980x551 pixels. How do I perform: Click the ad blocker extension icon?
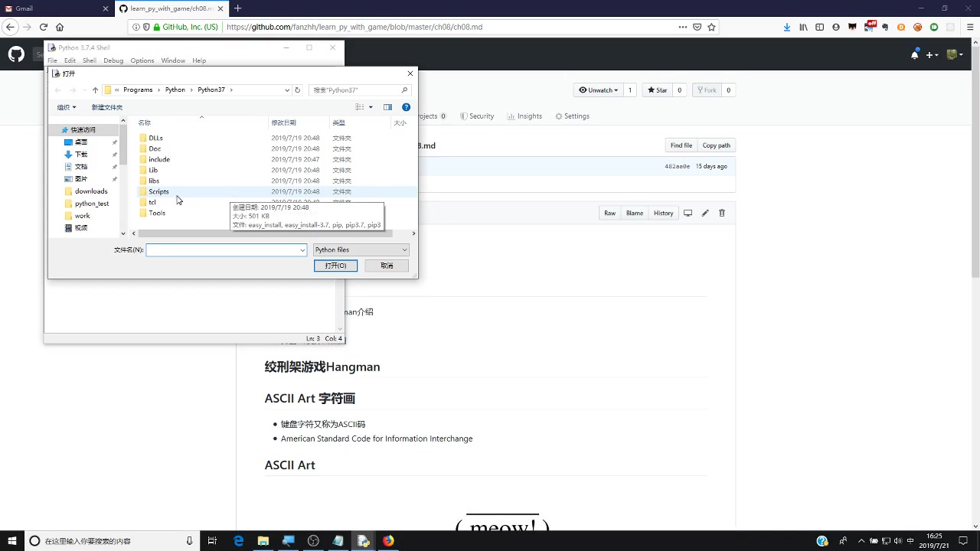point(917,27)
